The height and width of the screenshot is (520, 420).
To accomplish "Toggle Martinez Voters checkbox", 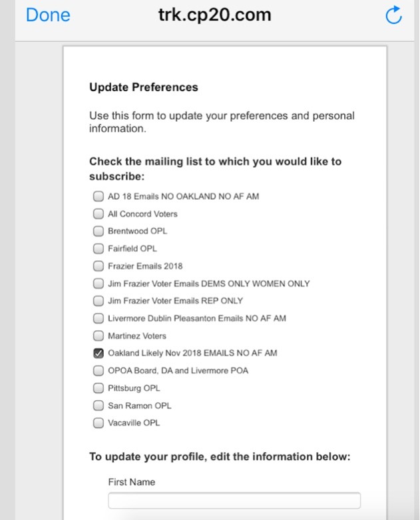I will (98, 336).
